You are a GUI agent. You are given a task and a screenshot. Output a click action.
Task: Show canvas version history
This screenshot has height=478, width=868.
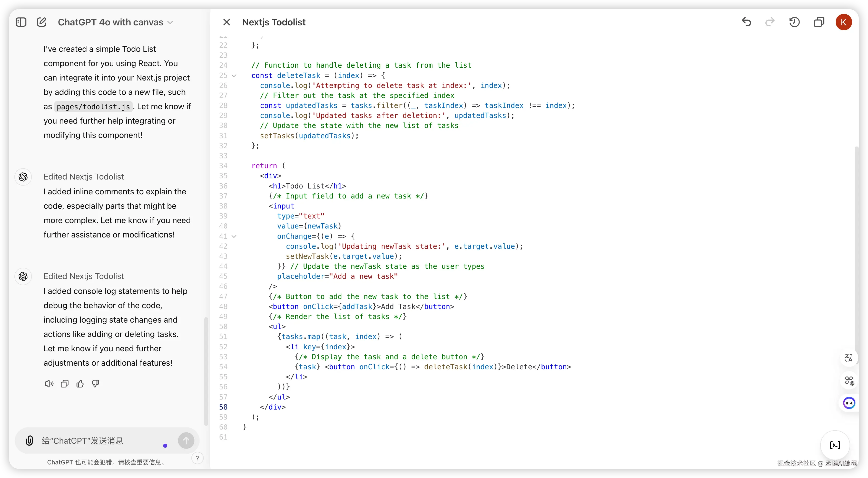click(794, 22)
